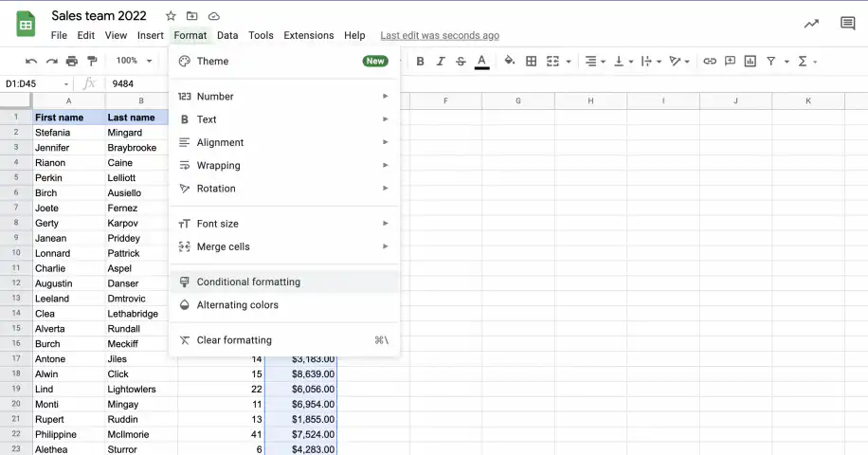Image resolution: width=868 pixels, height=455 pixels.
Task: Click the Move to folder icon
Action: click(192, 16)
